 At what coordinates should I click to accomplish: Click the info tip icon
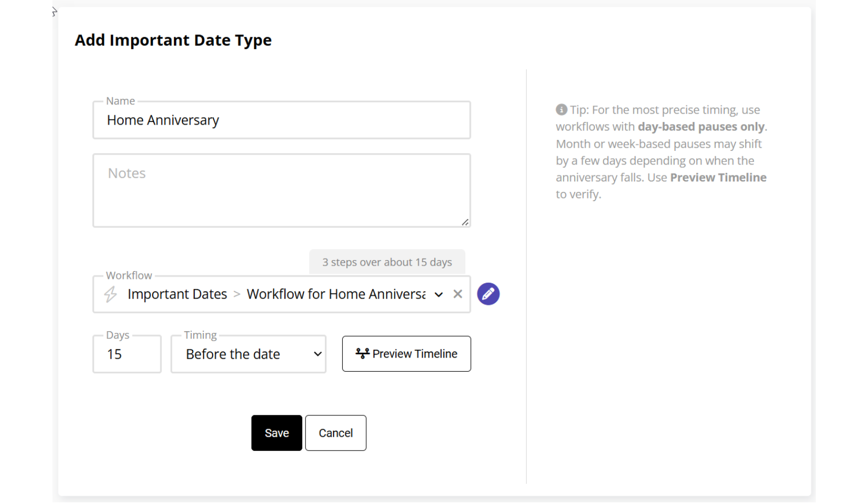pos(562,110)
